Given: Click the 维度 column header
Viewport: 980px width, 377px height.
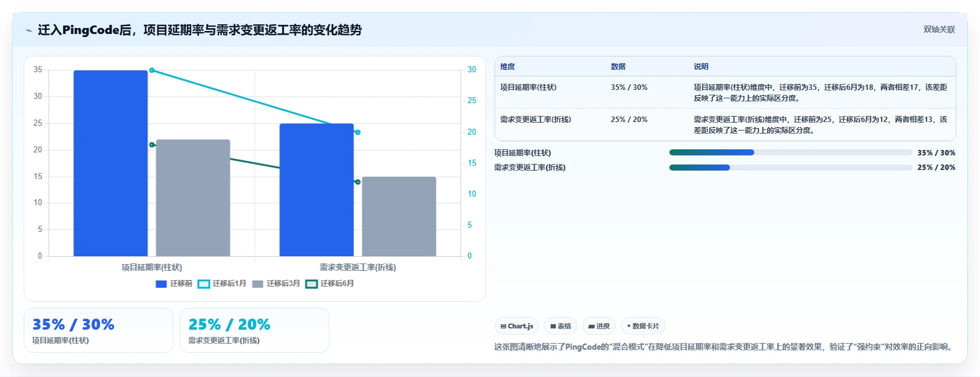Looking at the screenshot, I should 507,67.
